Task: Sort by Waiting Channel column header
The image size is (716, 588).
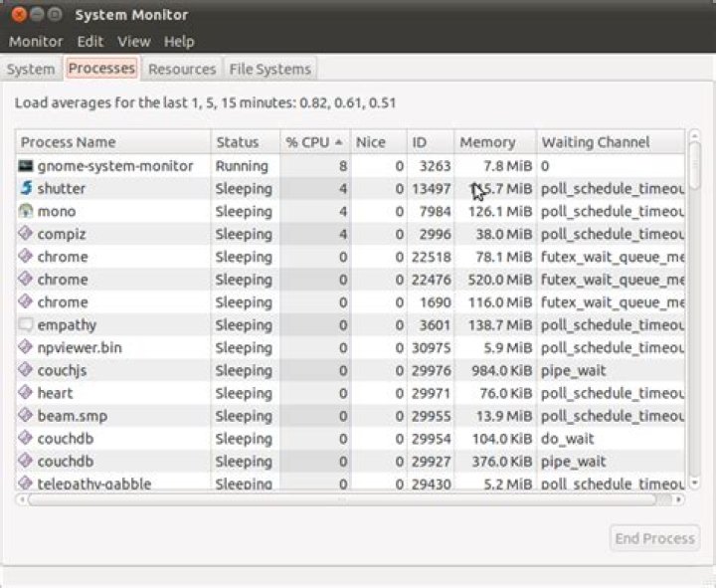Action: (x=611, y=142)
